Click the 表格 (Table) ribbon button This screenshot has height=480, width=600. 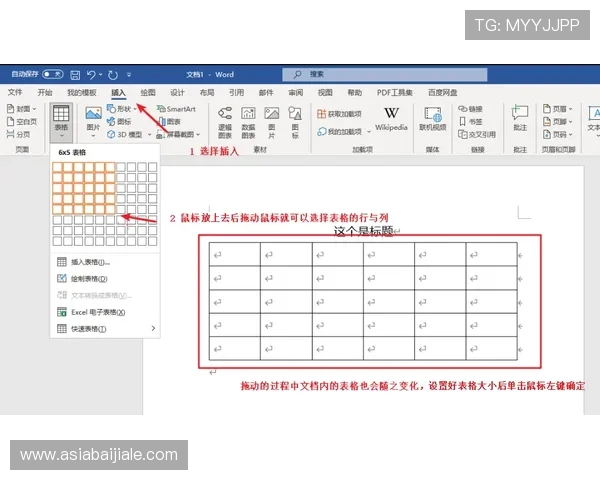pyautogui.click(x=61, y=122)
